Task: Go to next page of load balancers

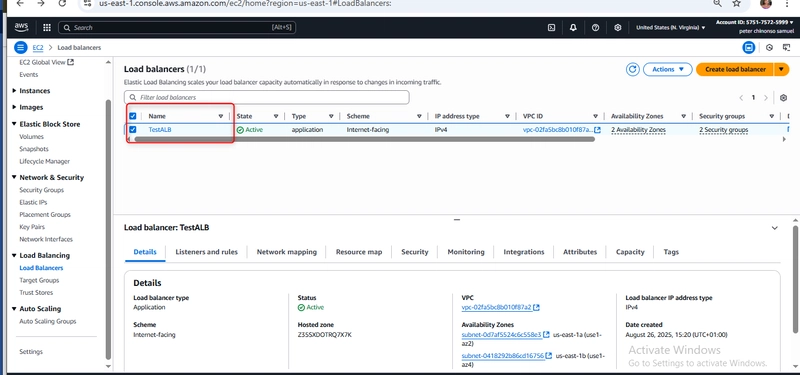Action: coord(765,97)
